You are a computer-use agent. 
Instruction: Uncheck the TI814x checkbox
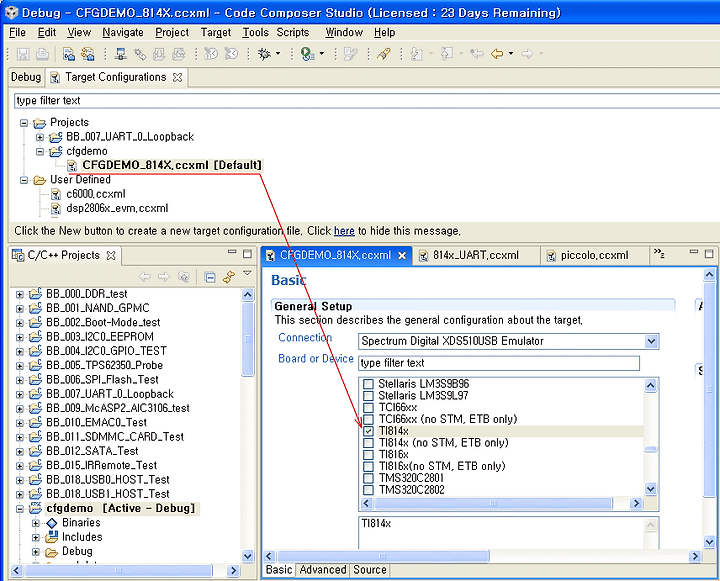point(368,431)
